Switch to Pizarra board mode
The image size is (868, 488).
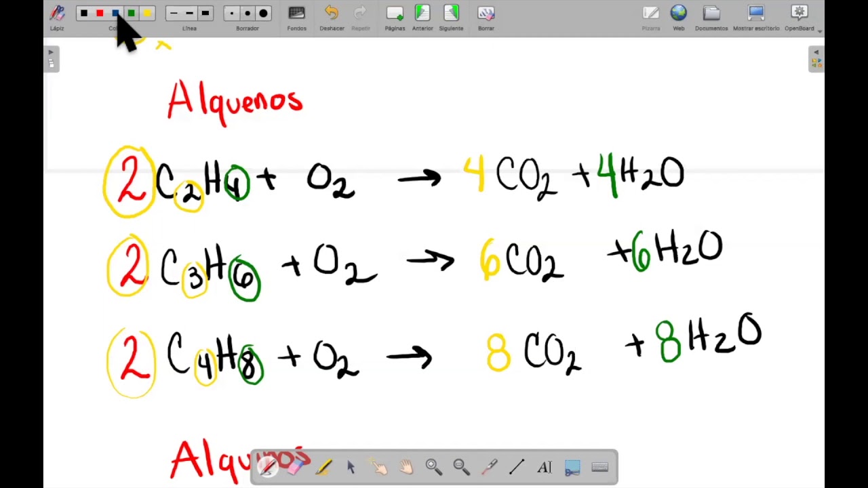650,18
